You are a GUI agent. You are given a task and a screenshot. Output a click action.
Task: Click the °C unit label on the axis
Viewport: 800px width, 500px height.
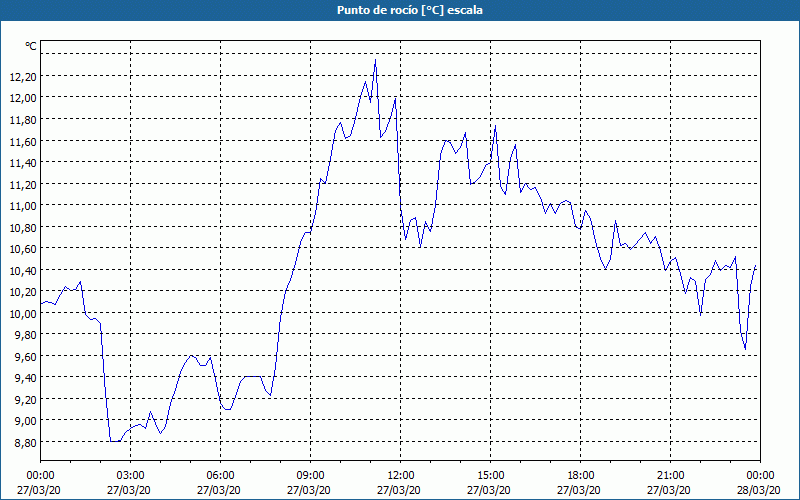[x=31, y=46]
